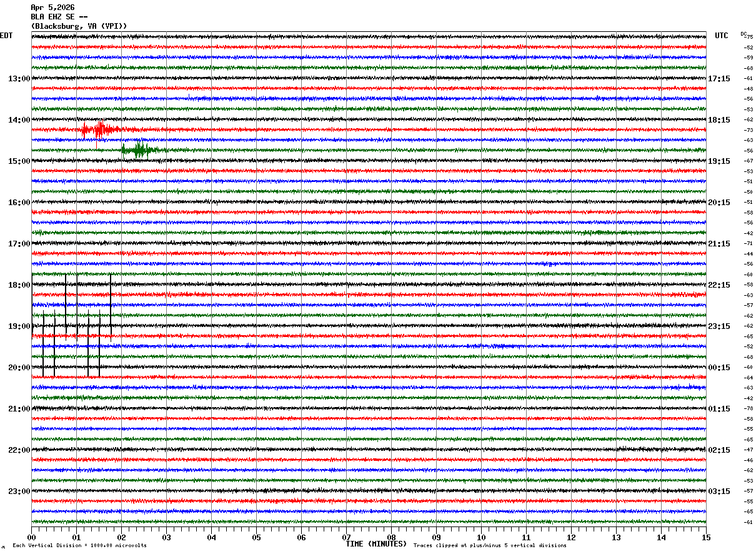Click the 07 minute axis tick label
The height and width of the screenshot is (554, 756).
346,538
